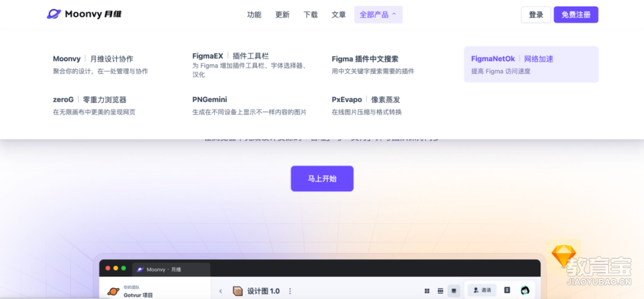Go to the 下载 page
644x299 pixels.
point(311,15)
